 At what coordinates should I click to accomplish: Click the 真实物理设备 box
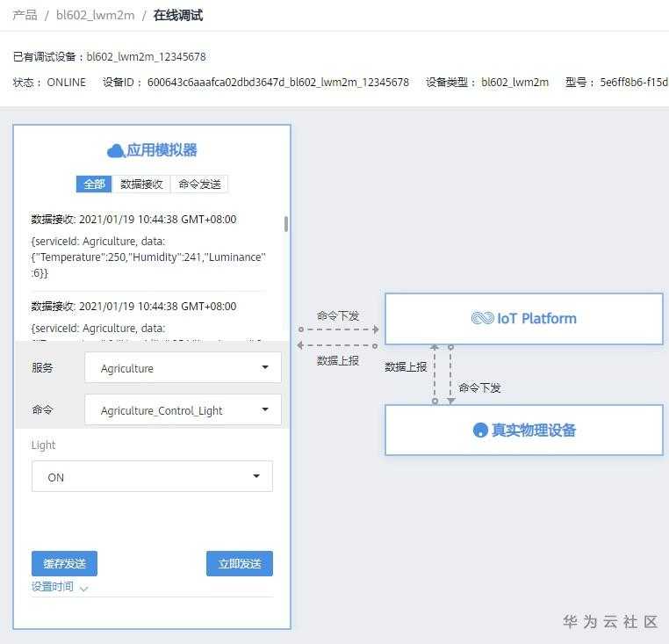524,430
